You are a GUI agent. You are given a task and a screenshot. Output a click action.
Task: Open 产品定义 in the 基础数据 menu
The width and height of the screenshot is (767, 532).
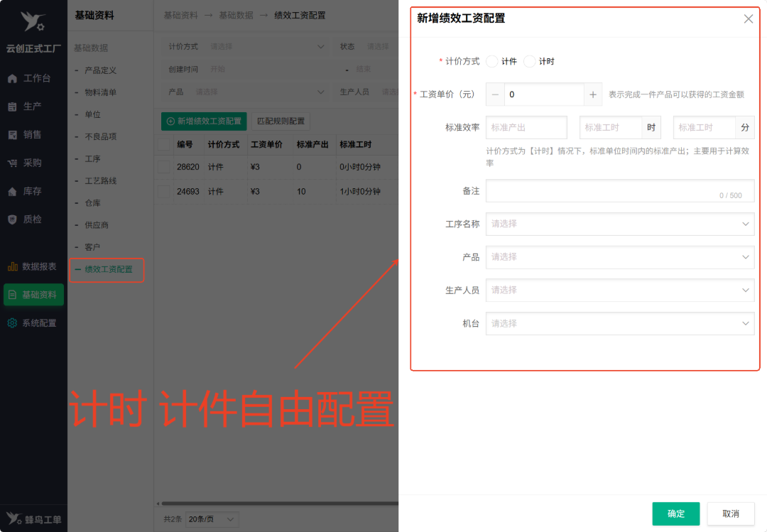(x=100, y=70)
